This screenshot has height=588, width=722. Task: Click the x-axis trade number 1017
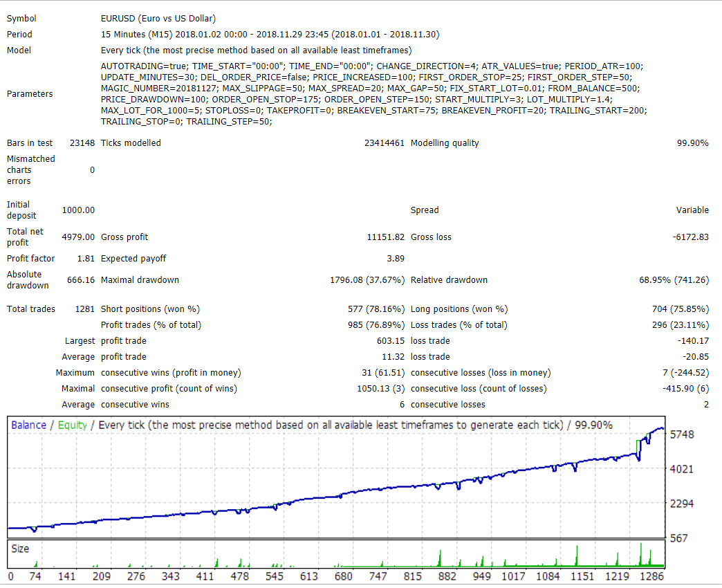[x=513, y=576]
